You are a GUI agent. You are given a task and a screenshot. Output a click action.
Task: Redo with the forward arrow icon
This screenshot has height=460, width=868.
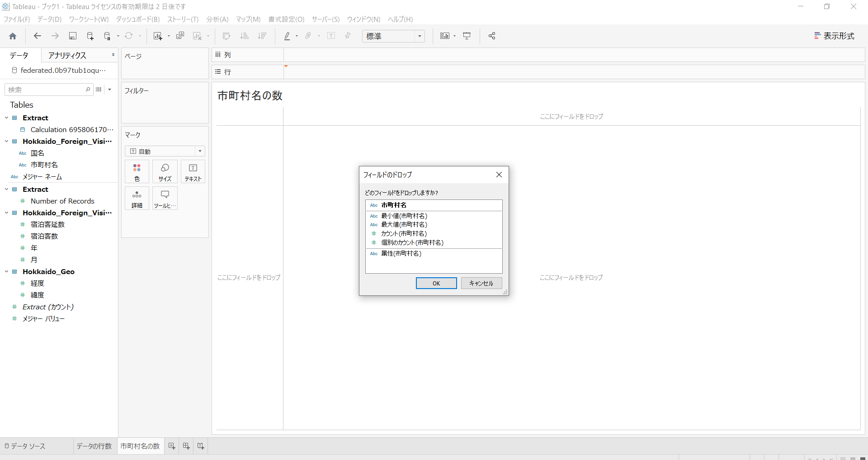(x=55, y=36)
